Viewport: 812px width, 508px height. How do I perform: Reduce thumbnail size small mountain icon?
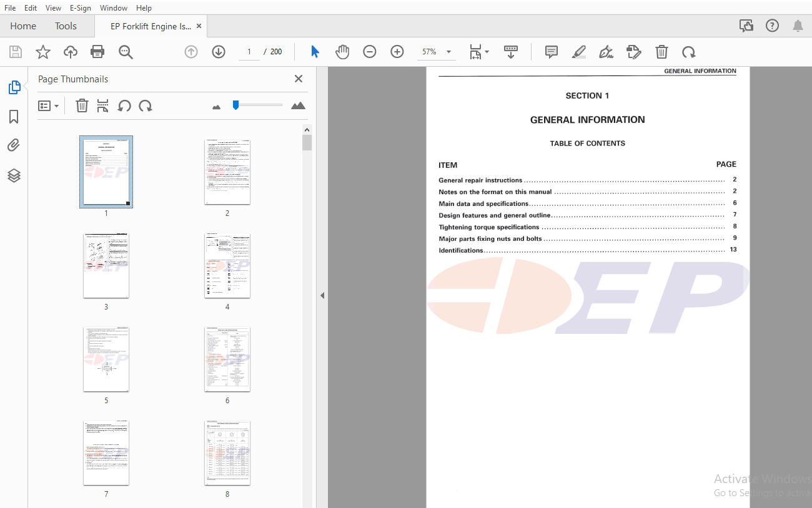point(217,107)
